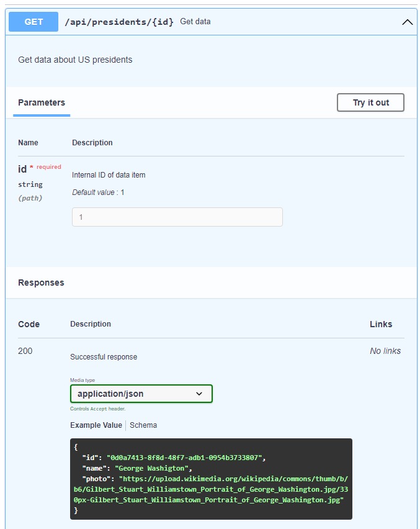The height and width of the screenshot is (529, 420).
Task: Click the /api/presidents/{id} endpoint path
Action: pos(119,22)
